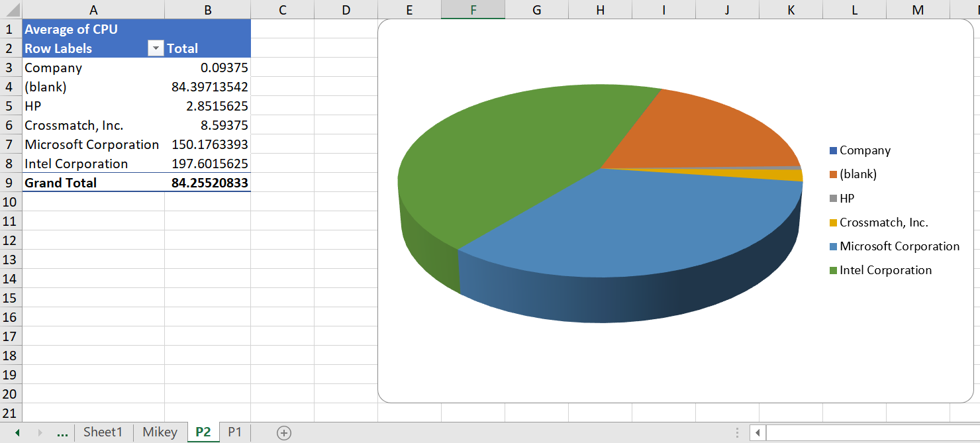Switch to the Sheet1 tab
Screen dimensions: 980x443
point(103,432)
